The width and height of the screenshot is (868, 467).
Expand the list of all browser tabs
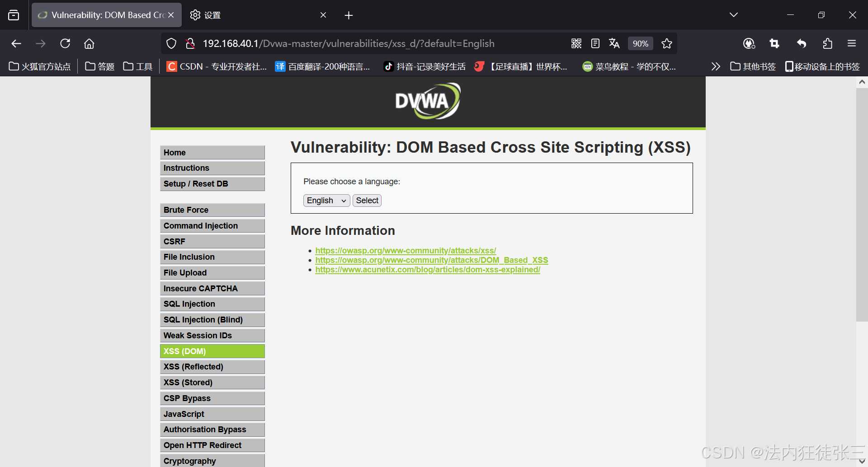click(x=733, y=14)
